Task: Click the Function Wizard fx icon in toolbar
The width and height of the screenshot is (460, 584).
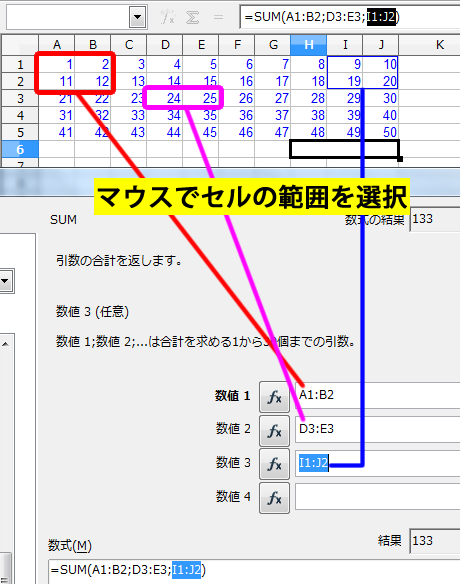Action: (168, 17)
